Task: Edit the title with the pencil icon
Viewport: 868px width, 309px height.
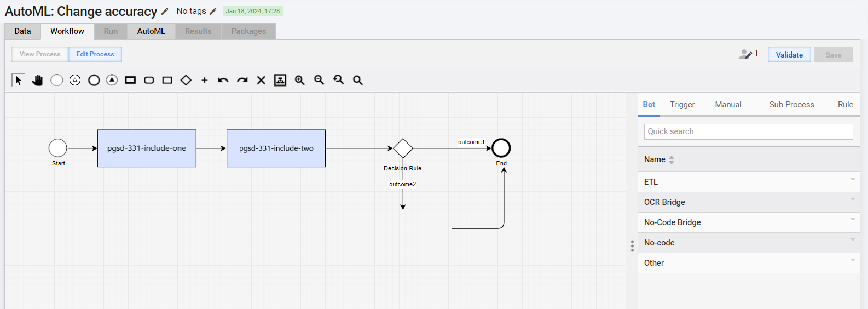Action: [x=165, y=11]
